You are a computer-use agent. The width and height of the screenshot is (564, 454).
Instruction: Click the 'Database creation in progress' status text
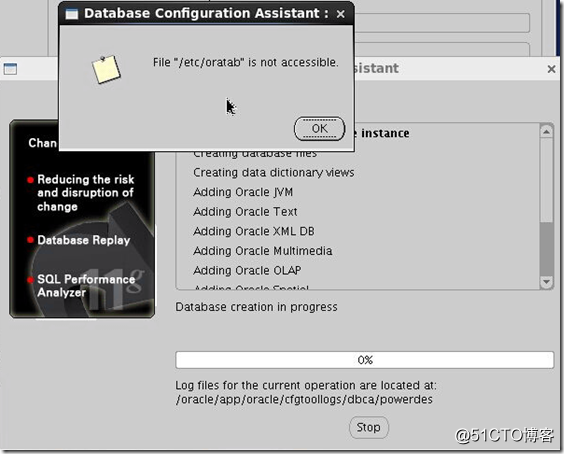pos(256,307)
